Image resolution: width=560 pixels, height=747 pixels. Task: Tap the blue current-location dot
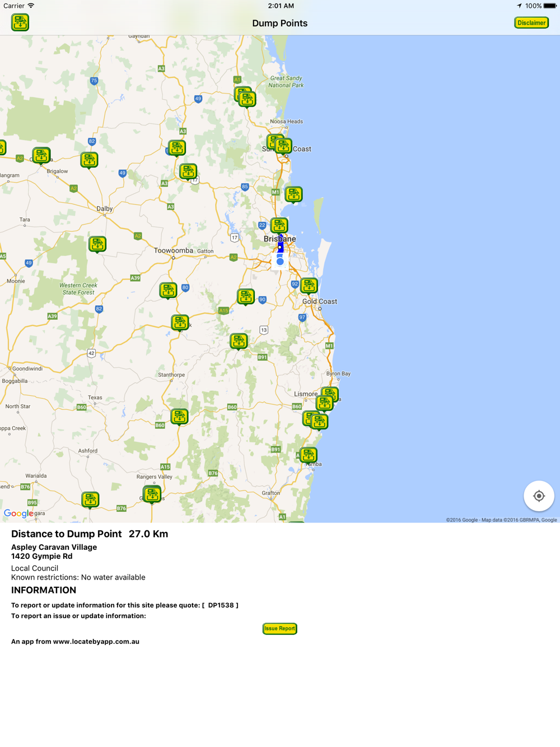click(x=280, y=262)
